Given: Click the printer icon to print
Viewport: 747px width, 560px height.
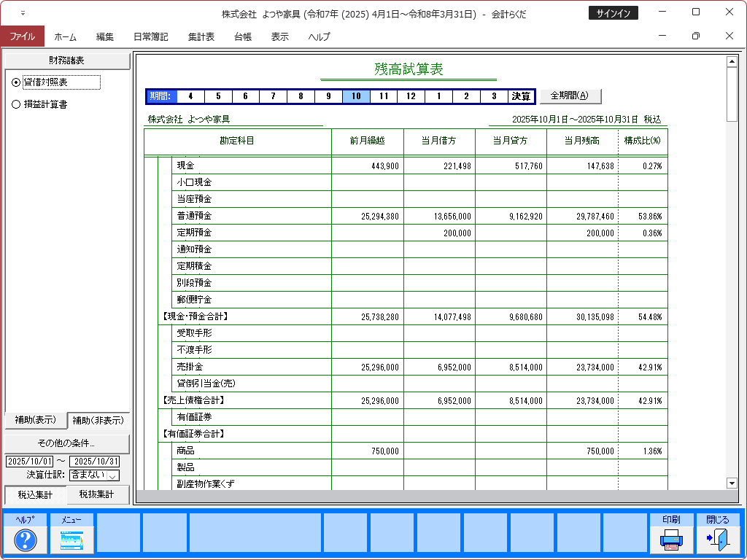Looking at the screenshot, I should click(x=671, y=540).
